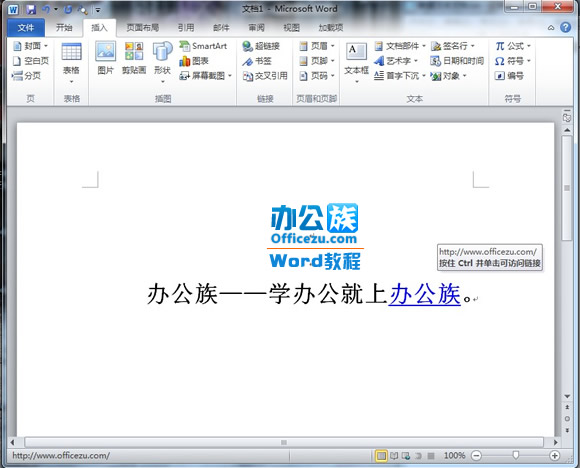Insert WordArt (艺术字)
Screen dimensions: 580x468
click(x=395, y=61)
